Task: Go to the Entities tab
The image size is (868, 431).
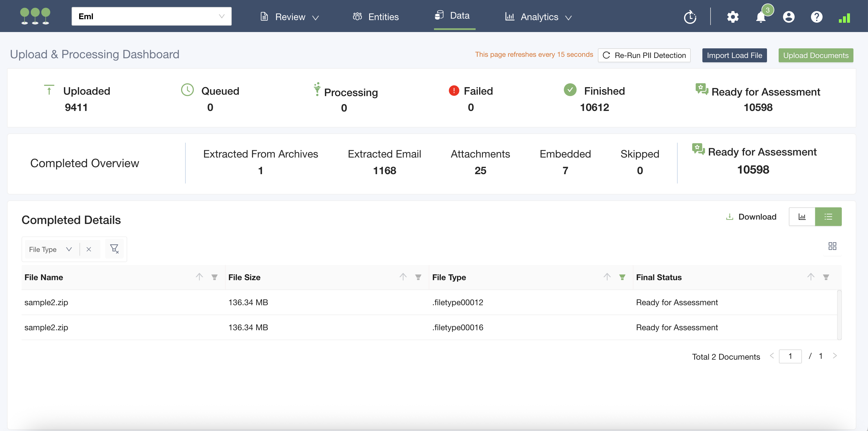Action: [376, 17]
